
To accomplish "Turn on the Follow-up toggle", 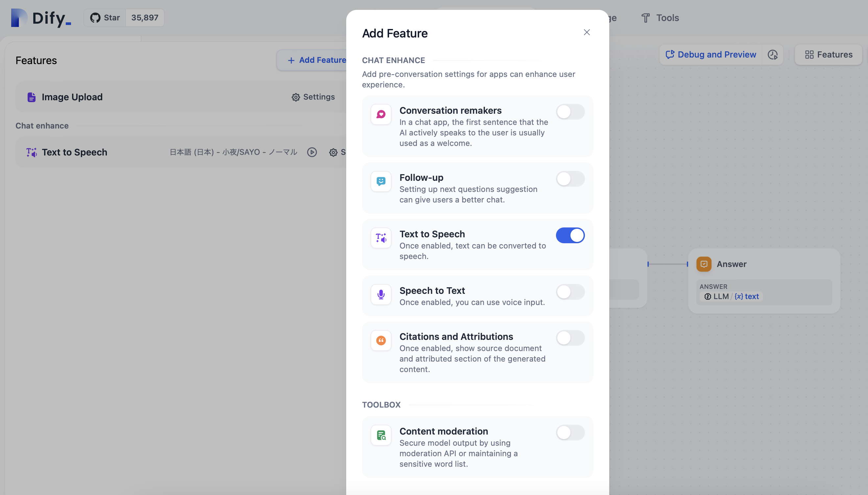I will point(570,179).
